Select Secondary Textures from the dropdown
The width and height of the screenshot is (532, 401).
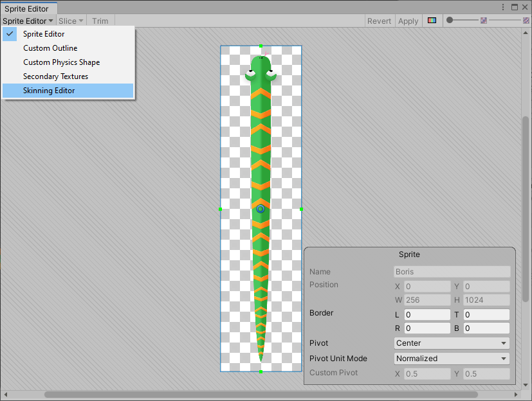(55, 76)
